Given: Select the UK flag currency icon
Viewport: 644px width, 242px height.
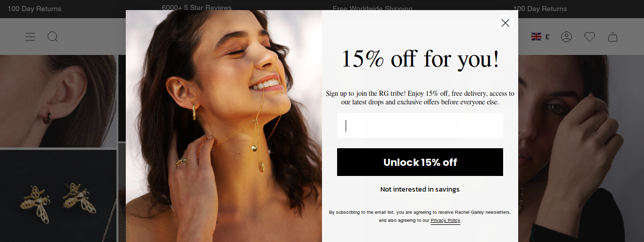Looking at the screenshot, I should [x=536, y=37].
